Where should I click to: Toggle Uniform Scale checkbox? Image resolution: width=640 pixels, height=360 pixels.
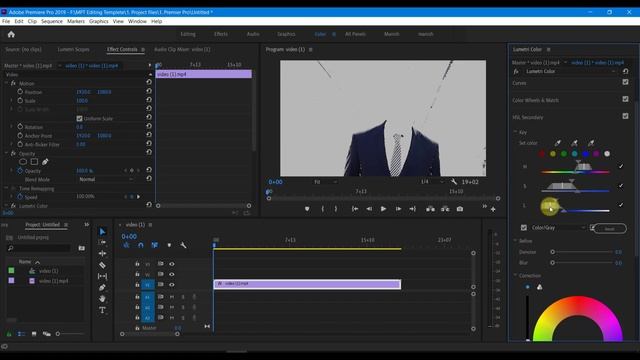pyautogui.click(x=79, y=118)
